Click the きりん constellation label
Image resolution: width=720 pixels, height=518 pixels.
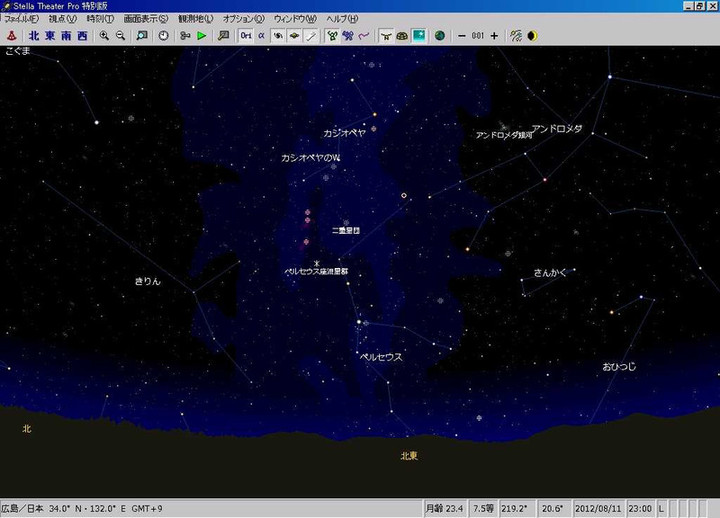point(148,281)
